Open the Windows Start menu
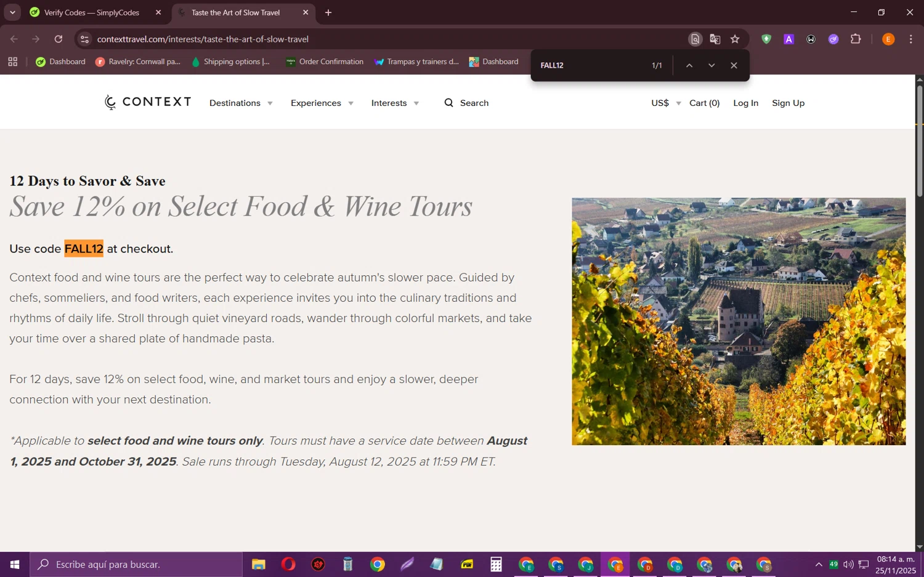The height and width of the screenshot is (577, 924). click(x=15, y=564)
